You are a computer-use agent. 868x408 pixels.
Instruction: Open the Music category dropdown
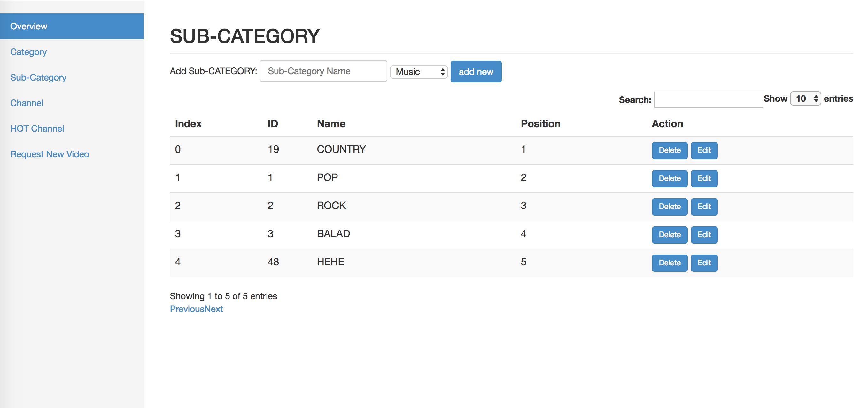point(419,72)
